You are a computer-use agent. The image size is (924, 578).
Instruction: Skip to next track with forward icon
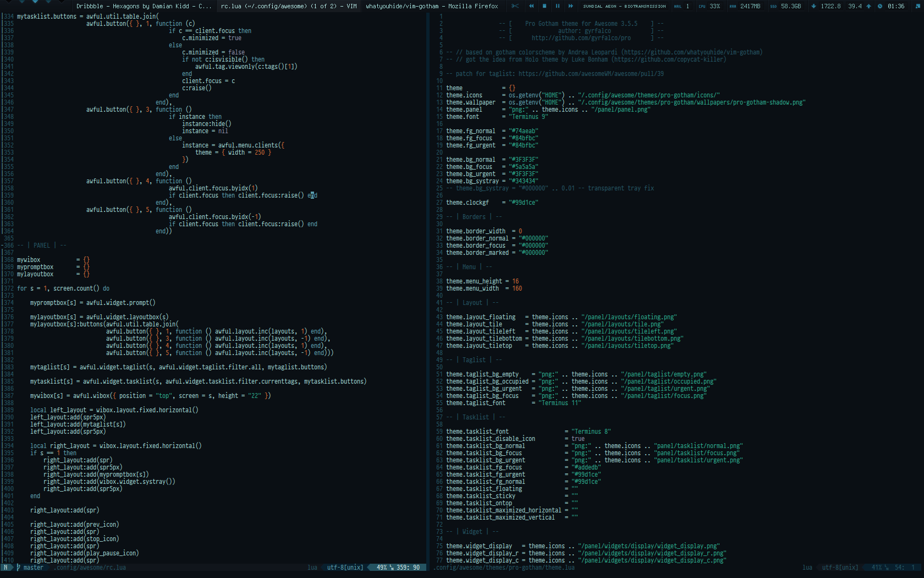point(571,6)
